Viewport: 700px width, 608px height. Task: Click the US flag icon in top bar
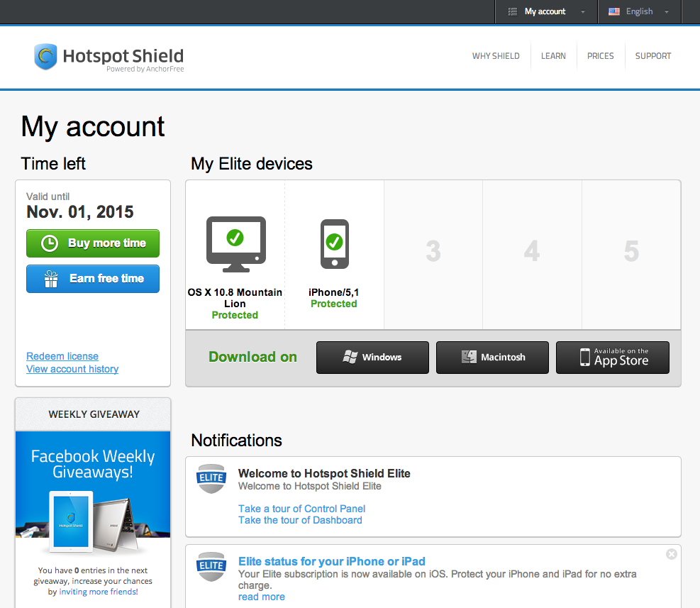pyautogui.click(x=614, y=11)
